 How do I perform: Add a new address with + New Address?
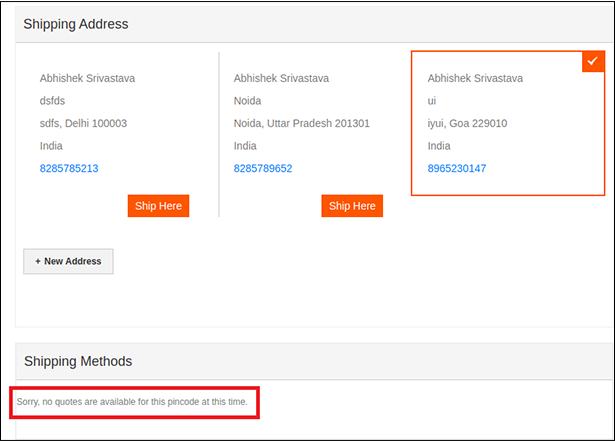click(x=68, y=261)
